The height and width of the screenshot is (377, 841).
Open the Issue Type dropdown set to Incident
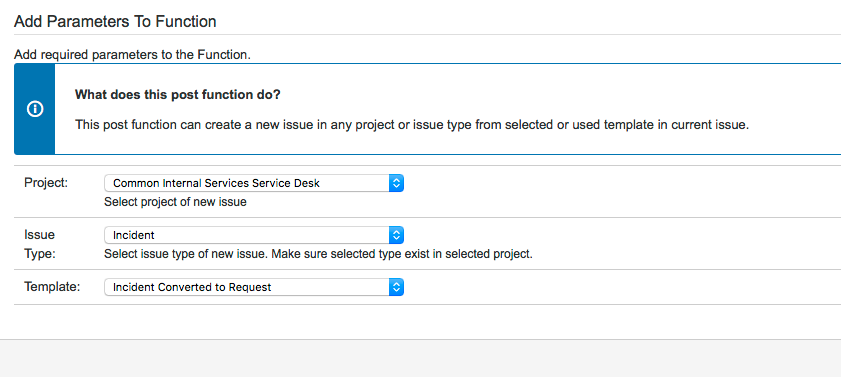point(254,235)
